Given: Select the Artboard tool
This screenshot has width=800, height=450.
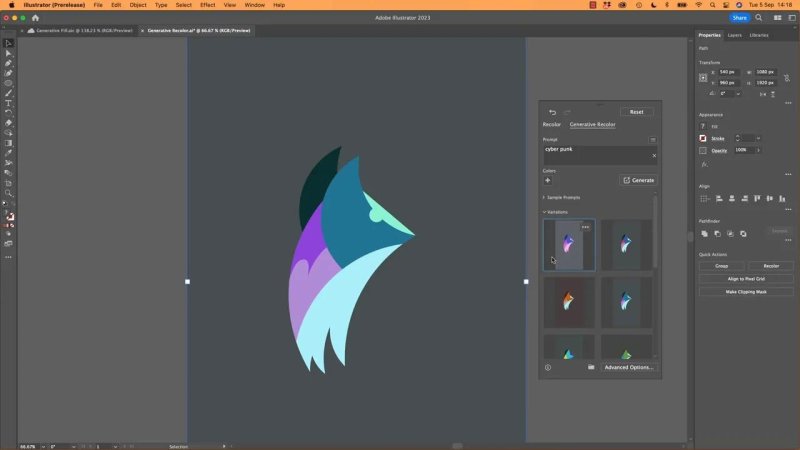Looking at the screenshot, I should point(8,183).
